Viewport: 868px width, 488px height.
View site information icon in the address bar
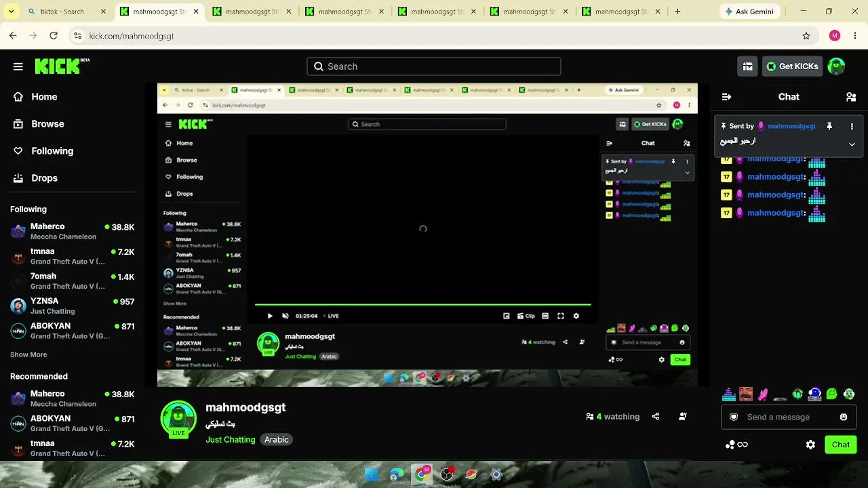(x=77, y=36)
